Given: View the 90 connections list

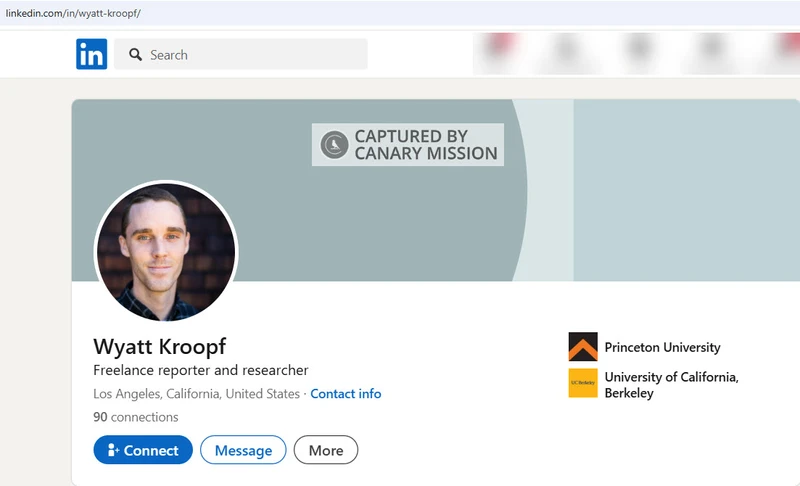Looking at the screenshot, I should click(x=135, y=417).
